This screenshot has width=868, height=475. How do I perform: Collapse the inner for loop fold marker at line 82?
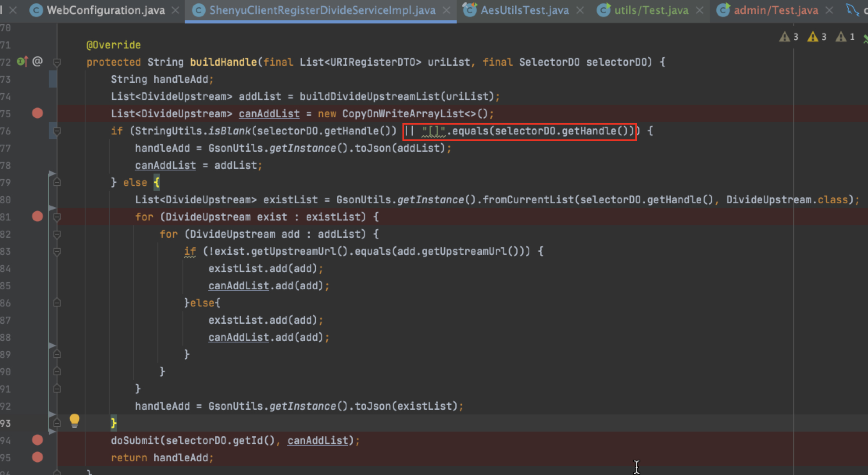[x=57, y=234]
